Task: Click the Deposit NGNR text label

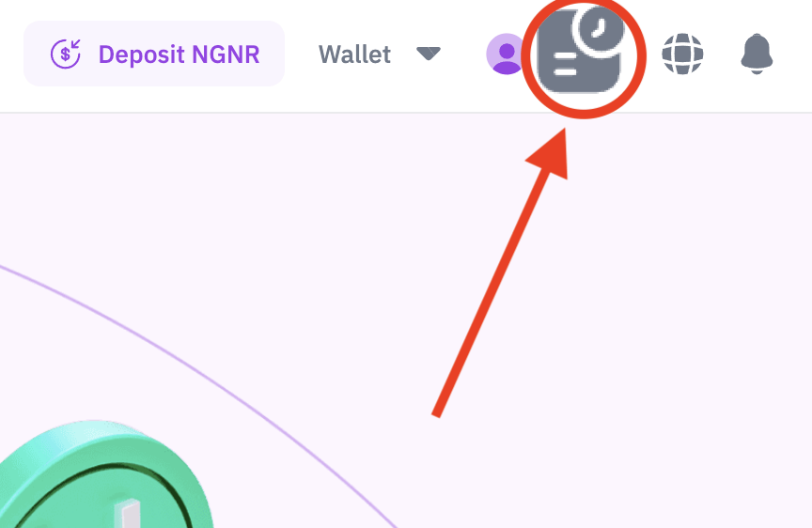Action: coord(179,54)
